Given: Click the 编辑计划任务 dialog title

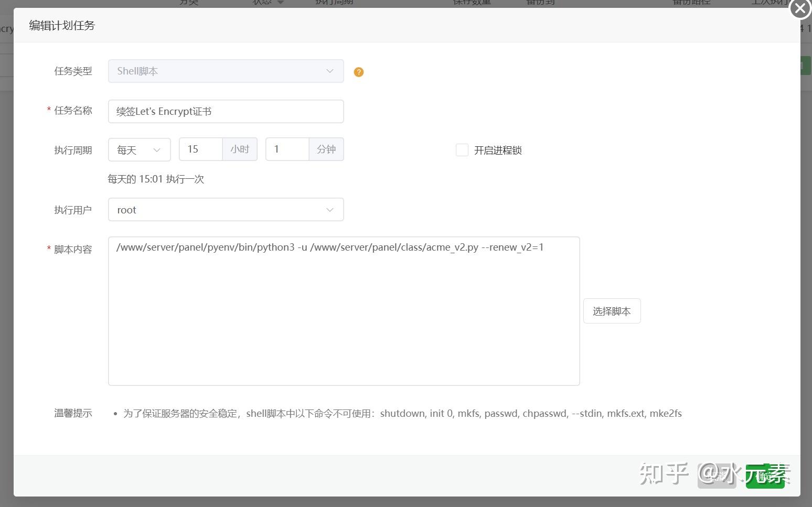Looking at the screenshot, I should 62,26.
